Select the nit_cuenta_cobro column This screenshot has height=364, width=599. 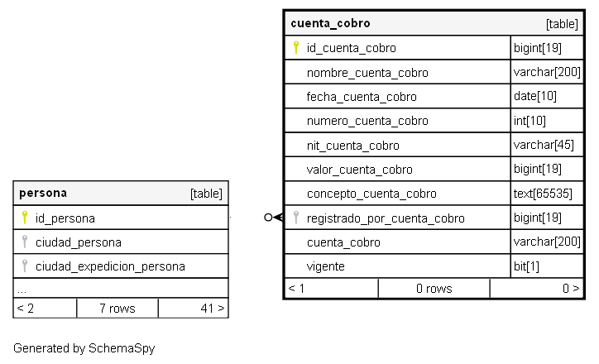[x=353, y=145]
